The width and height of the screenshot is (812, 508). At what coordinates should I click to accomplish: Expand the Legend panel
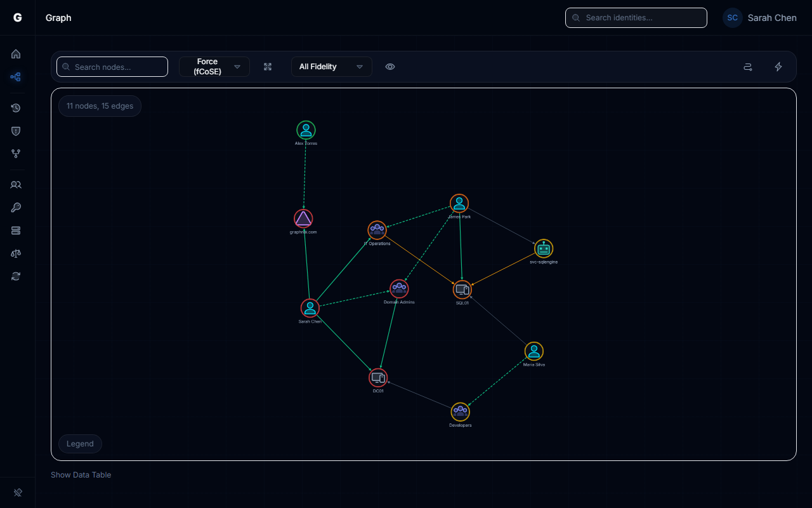pos(80,443)
